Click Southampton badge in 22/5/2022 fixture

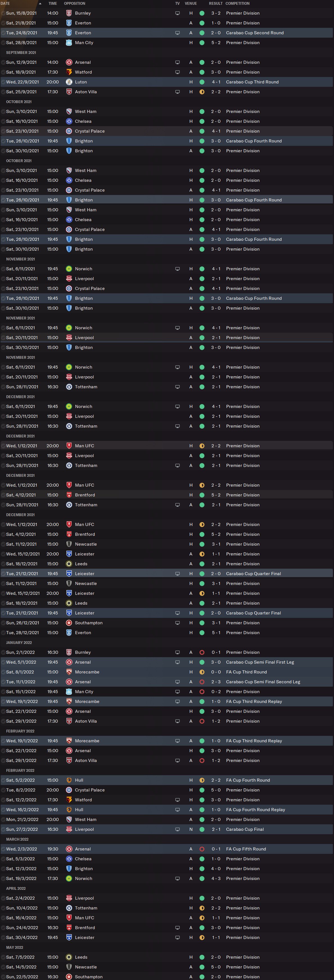[69, 977]
